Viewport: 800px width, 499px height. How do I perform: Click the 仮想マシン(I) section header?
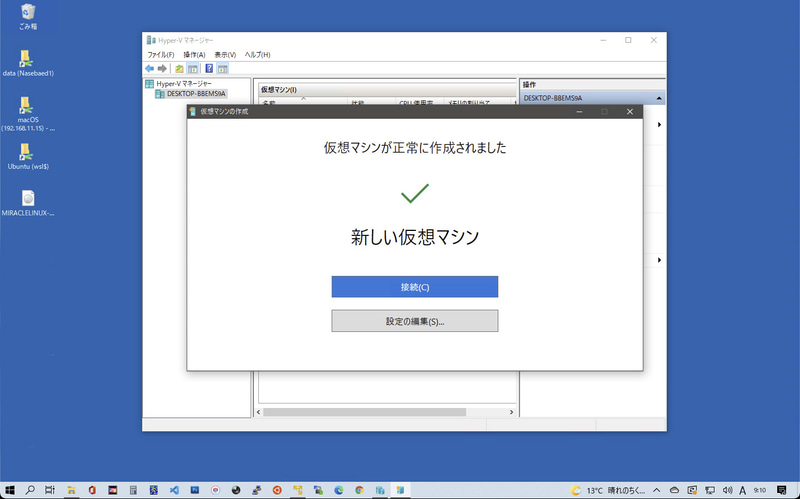(x=387, y=90)
